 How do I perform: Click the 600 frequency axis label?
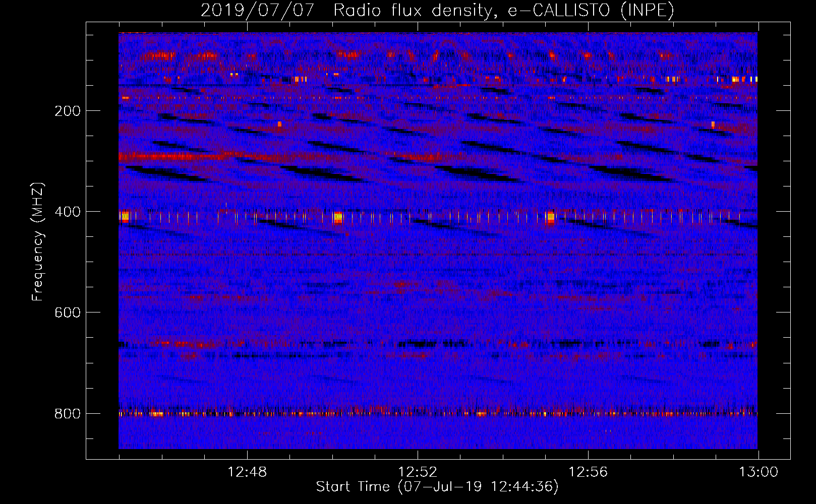point(67,312)
